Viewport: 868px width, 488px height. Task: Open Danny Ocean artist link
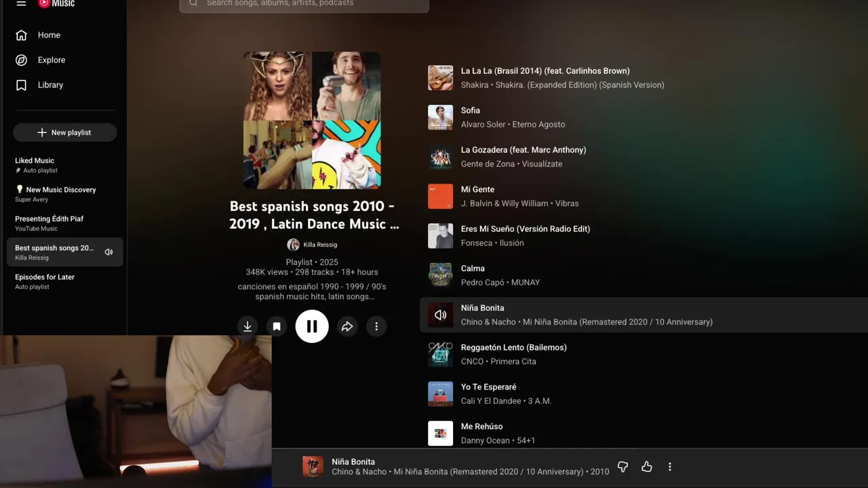(485, 441)
